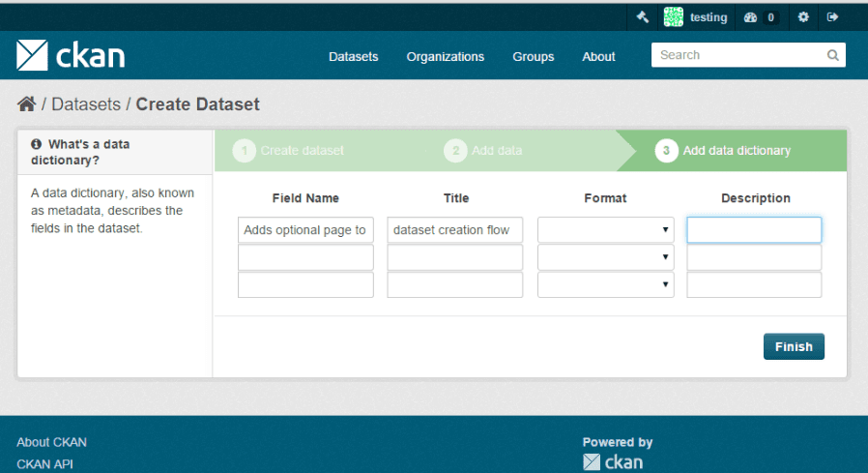Open the CKAN API footer link

44,464
